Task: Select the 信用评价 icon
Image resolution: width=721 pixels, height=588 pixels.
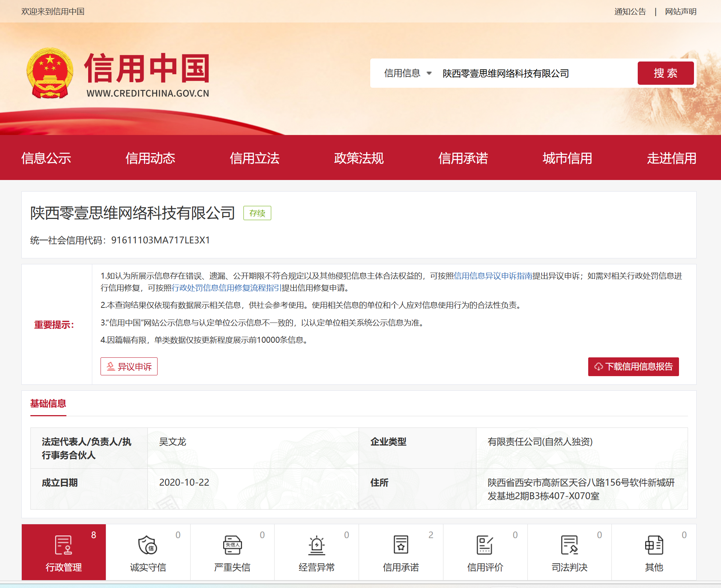Action: (485, 545)
